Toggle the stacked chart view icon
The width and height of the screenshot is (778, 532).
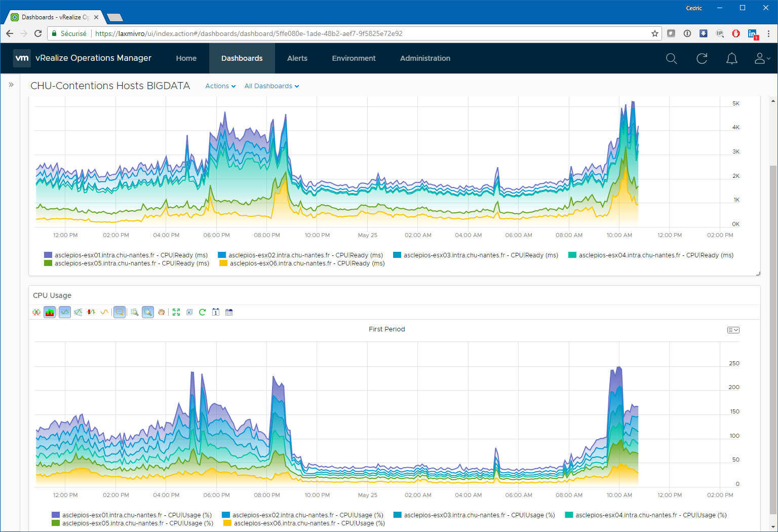tap(50, 312)
